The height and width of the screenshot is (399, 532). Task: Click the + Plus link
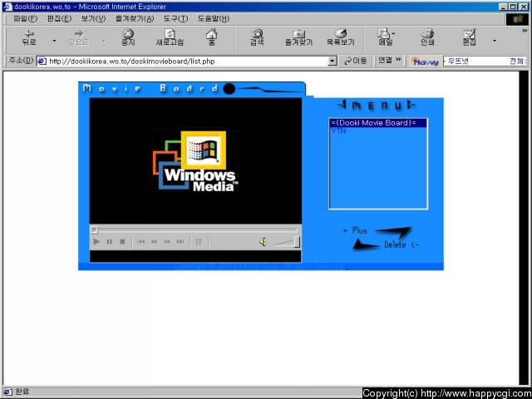[x=355, y=231]
